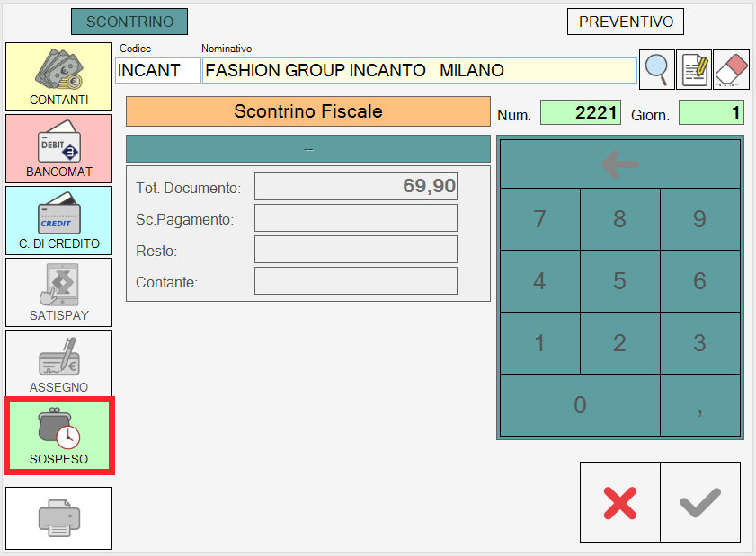Switch to the PREVENTIVO tab
Image resolution: width=756 pixels, height=556 pixels.
[626, 22]
